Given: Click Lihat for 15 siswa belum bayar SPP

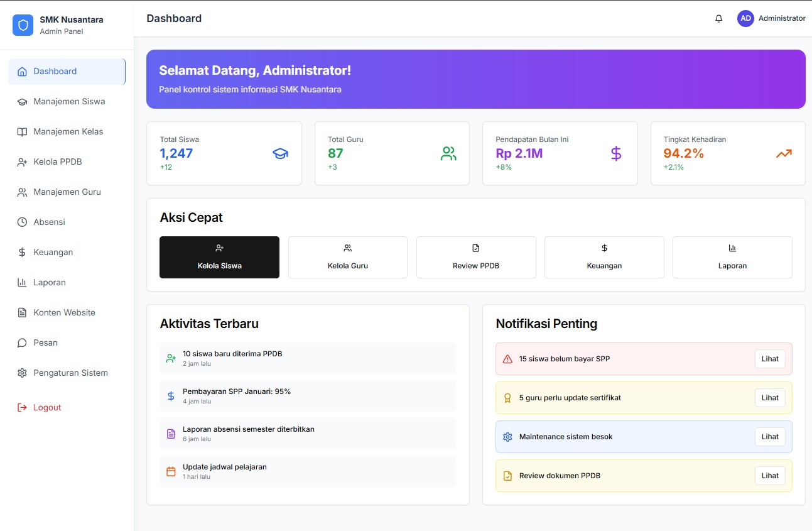Looking at the screenshot, I should coord(770,359).
